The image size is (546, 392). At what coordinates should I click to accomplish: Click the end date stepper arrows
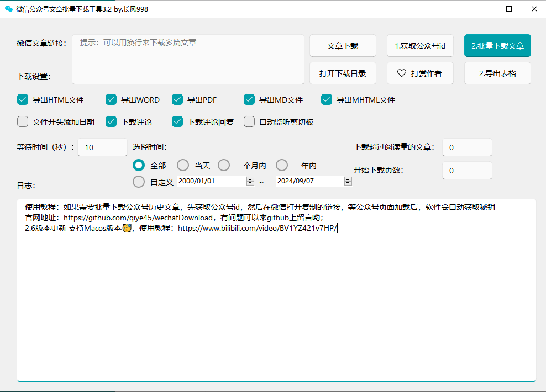click(x=348, y=181)
